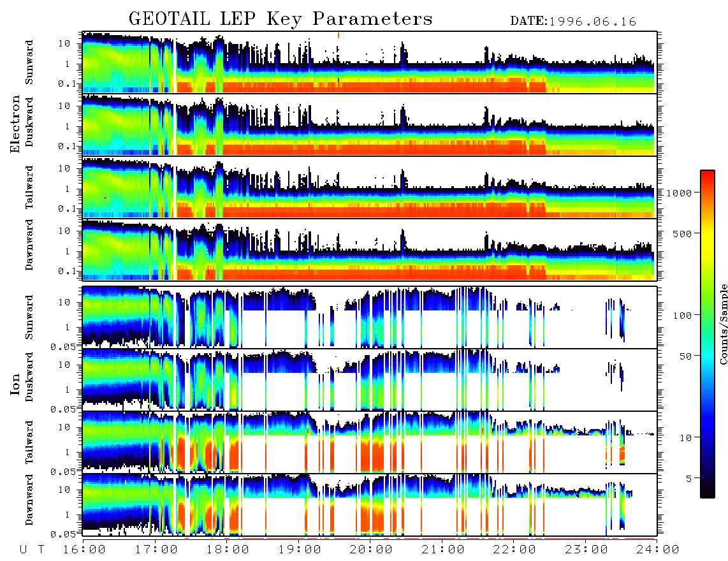The width and height of the screenshot is (728, 561).
Task: Select the Ion "Dawnward" panel label
Action: tap(30, 499)
